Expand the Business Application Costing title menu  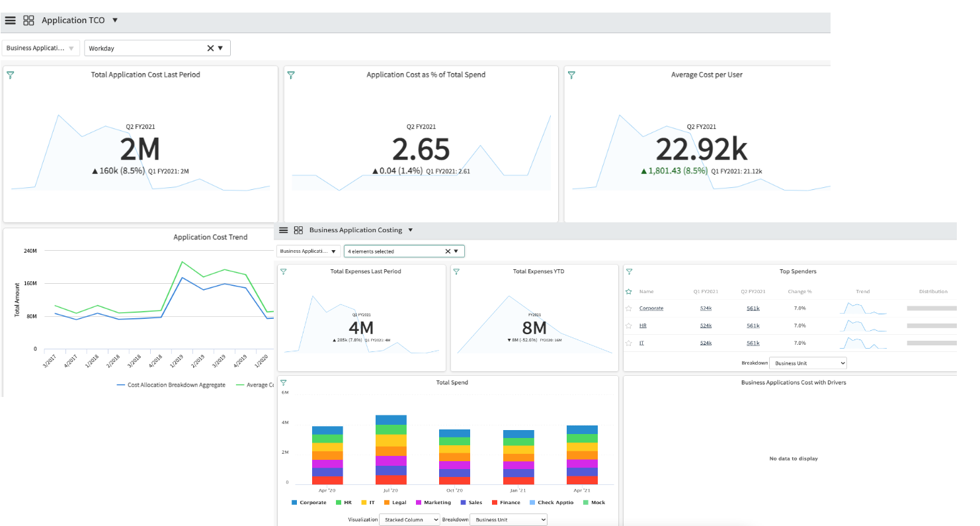click(x=410, y=230)
